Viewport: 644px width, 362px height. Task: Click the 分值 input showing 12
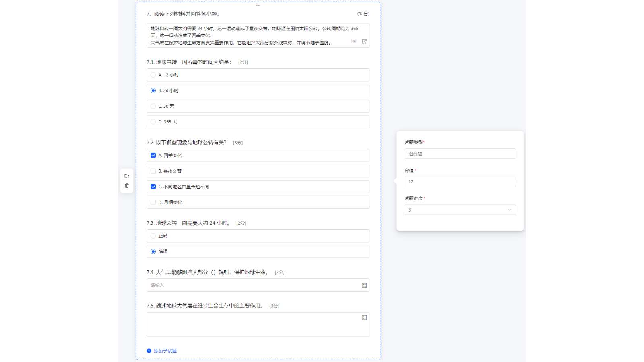point(460,182)
